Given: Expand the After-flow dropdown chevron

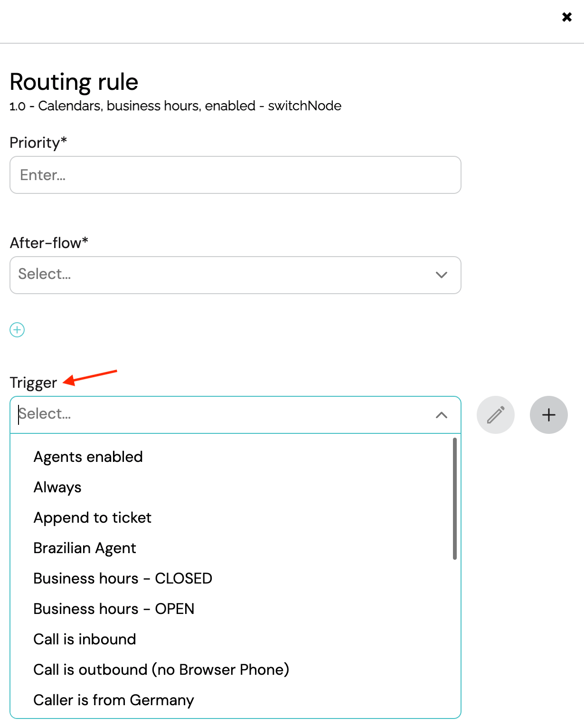Looking at the screenshot, I should point(442,275).
